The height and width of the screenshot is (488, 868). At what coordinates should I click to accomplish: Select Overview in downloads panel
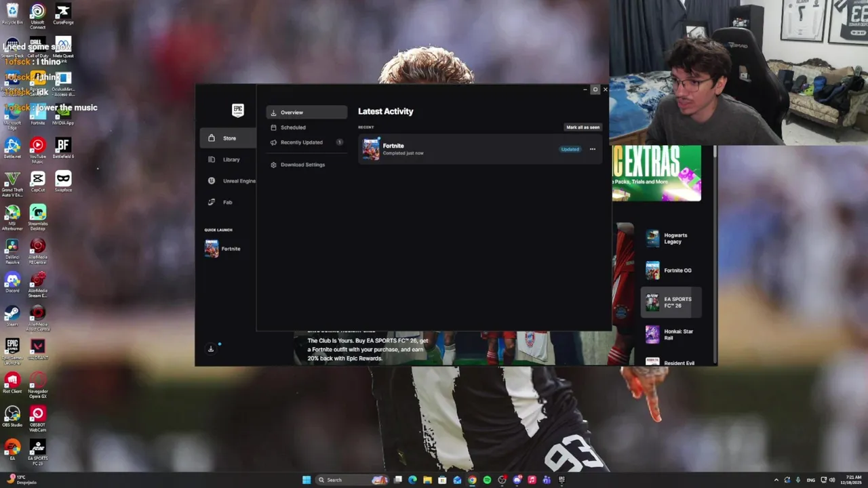(307, 113)
